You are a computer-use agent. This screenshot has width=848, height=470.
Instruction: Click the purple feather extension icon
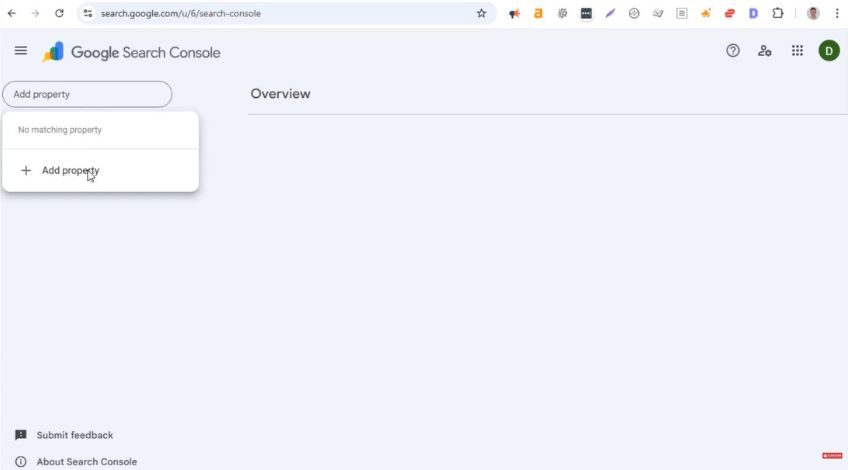[610, 14]
